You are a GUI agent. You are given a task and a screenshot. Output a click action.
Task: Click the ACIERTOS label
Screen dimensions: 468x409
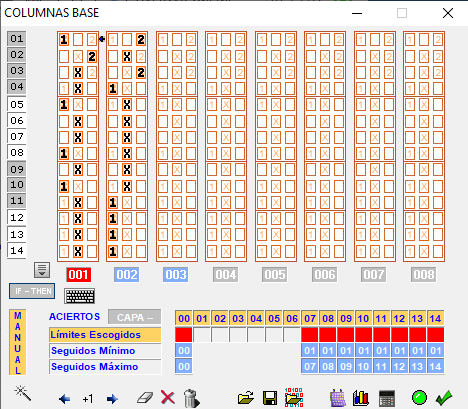click(75, 317)
